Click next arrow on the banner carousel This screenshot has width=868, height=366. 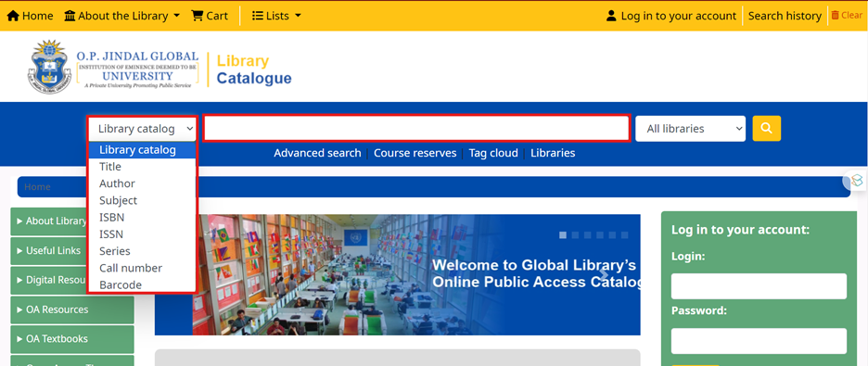pos(604,275)
